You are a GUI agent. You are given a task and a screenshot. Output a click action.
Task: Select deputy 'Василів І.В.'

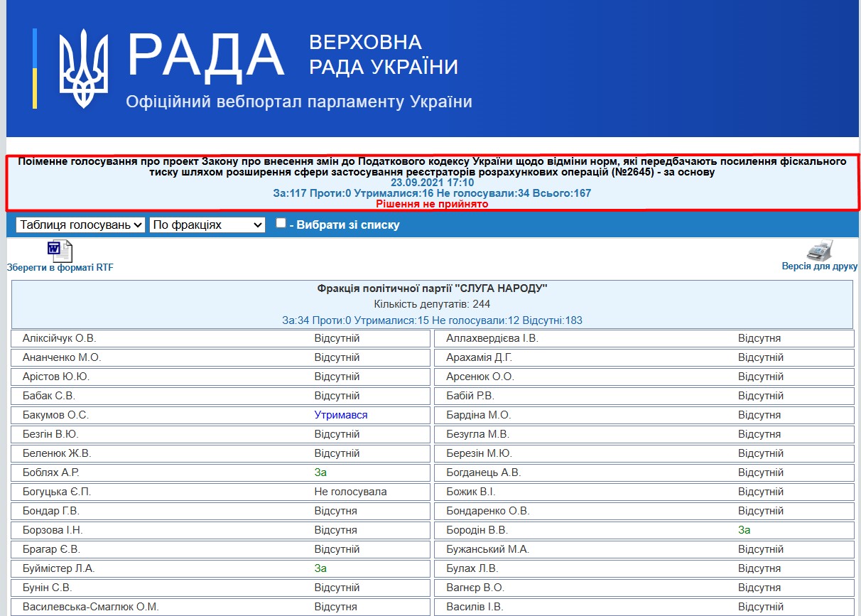click(x=475, y=607)
